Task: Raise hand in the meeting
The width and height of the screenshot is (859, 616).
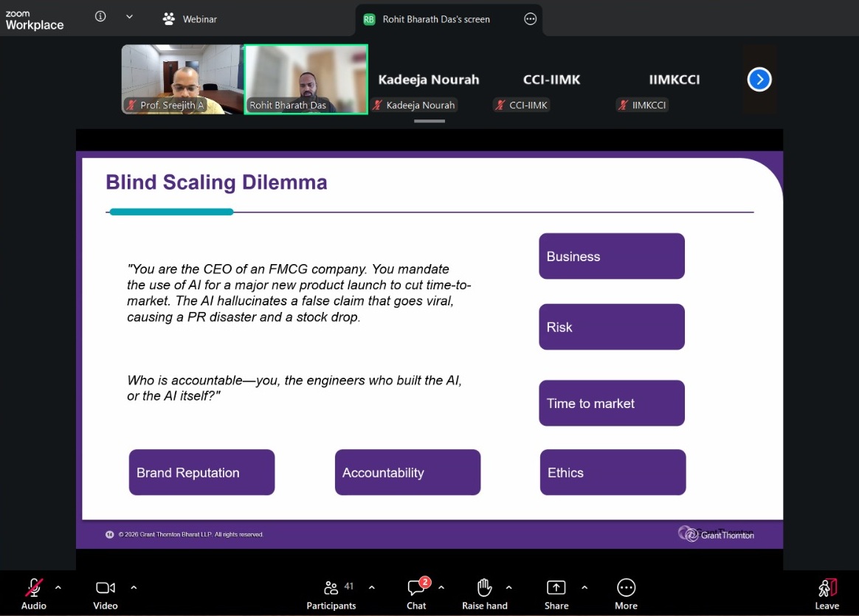Action: [x=484, y=594]
